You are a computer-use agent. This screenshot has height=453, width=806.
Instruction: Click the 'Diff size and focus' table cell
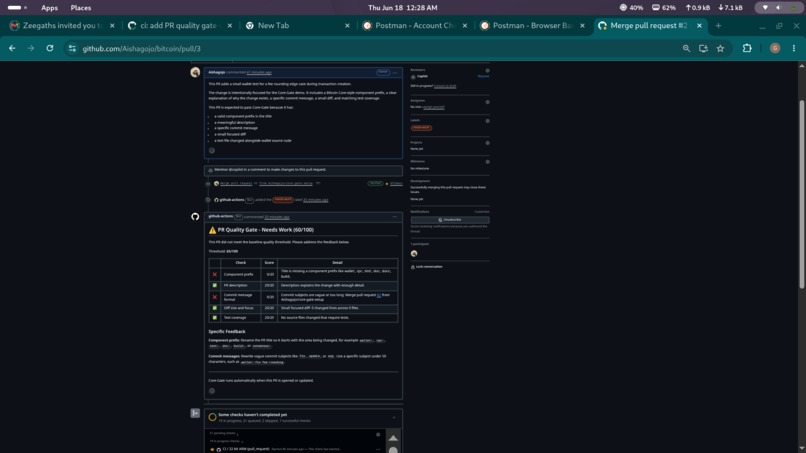[x=241, y=308]
